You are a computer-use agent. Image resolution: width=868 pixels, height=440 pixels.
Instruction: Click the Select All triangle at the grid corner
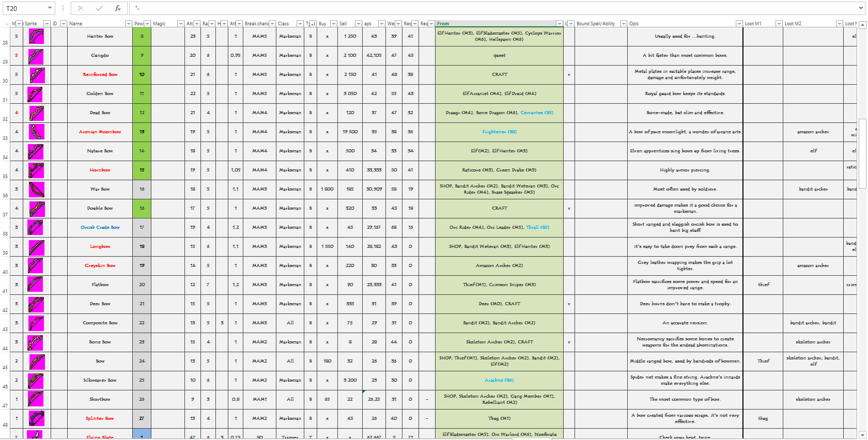click(6, 23)
